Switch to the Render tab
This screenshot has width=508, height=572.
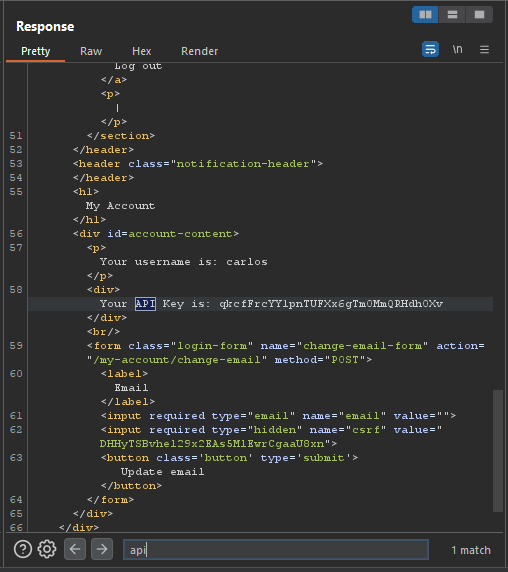pos(199,51)
